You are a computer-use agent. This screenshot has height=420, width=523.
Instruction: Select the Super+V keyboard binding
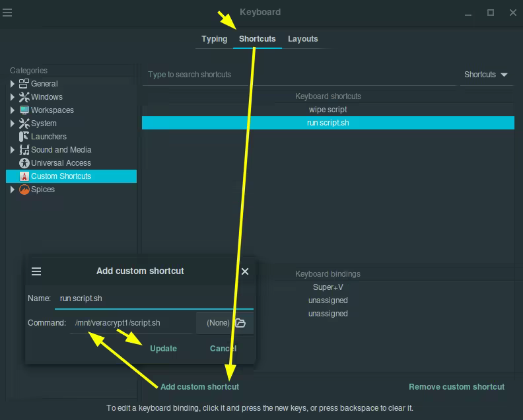coord(328,287)
